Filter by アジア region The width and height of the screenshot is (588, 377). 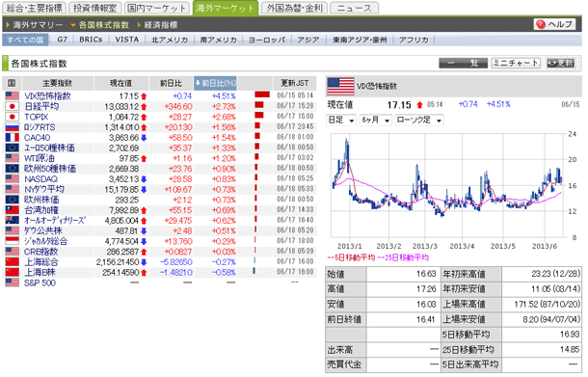click(308, 40)
